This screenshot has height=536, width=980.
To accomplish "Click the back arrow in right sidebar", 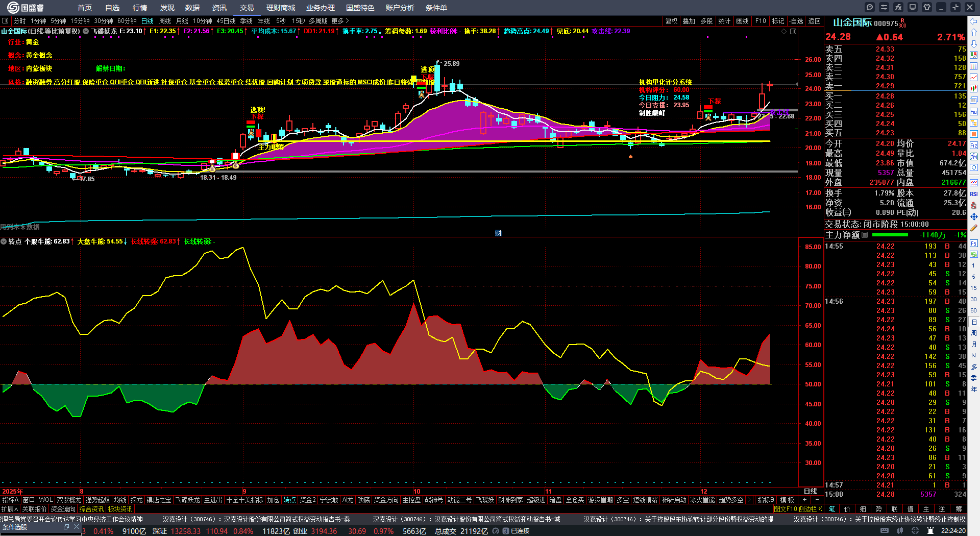I will 974,21.
